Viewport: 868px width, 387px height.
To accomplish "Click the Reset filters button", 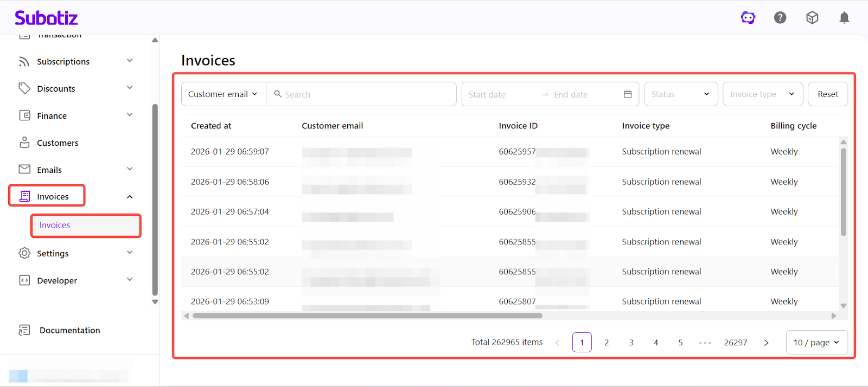I will pyautogui.click(x=827, y=94).
